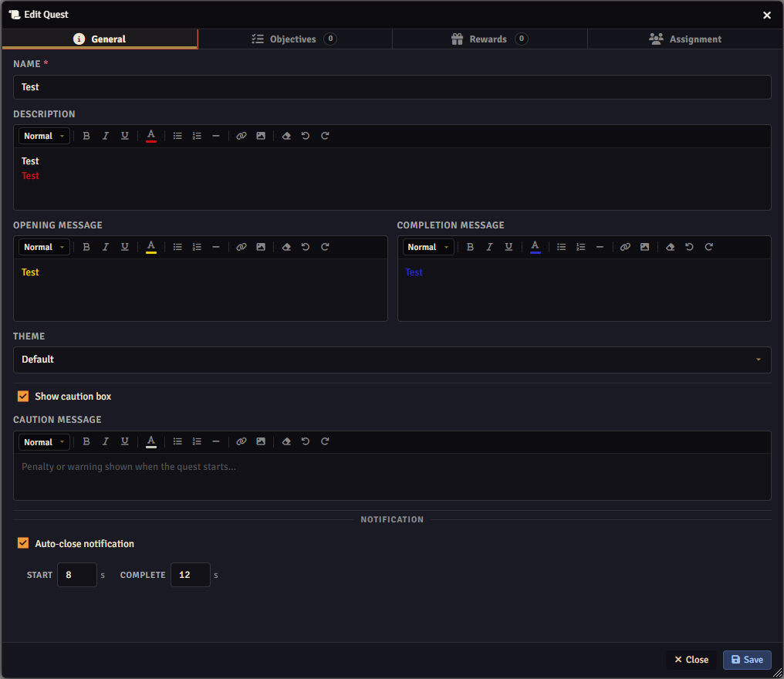Viewport: 784px width, 679px height.
Task: Open the Rewards tab
Action: (x=489, y=39)
